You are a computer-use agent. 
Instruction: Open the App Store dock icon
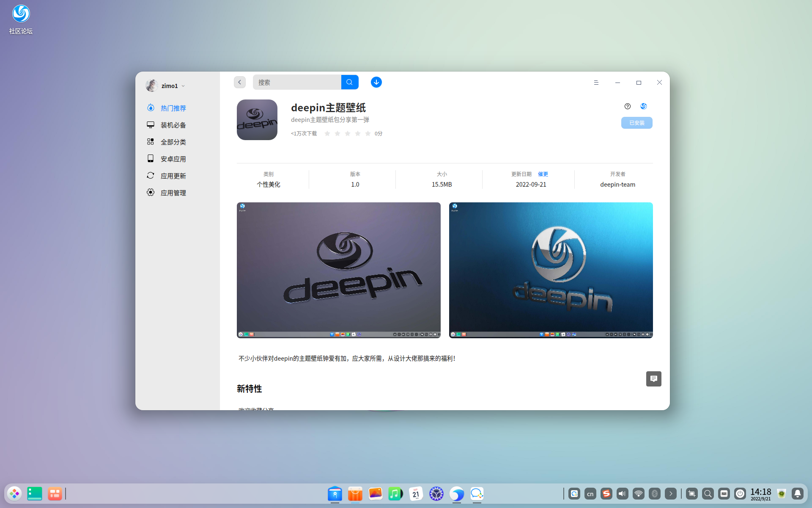355,494
